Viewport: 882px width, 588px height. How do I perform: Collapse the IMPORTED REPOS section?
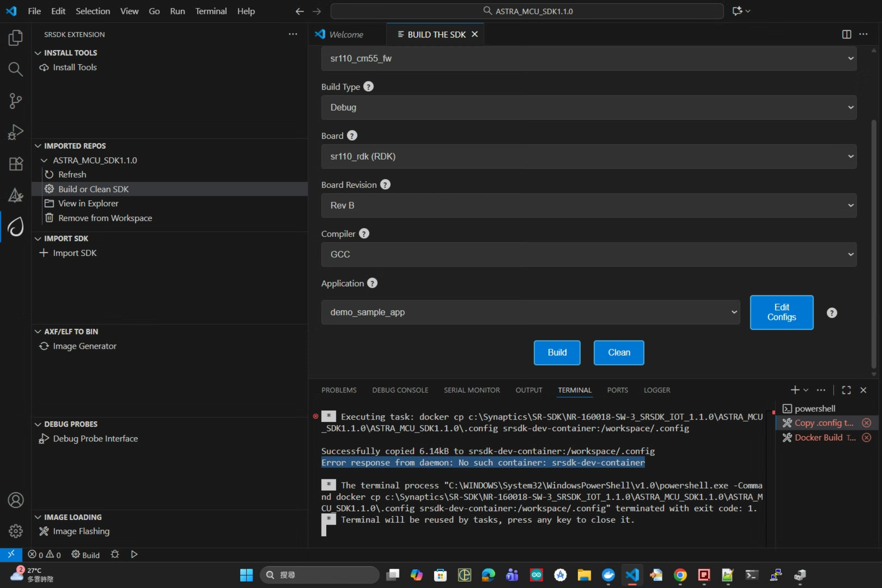[38, 146]
